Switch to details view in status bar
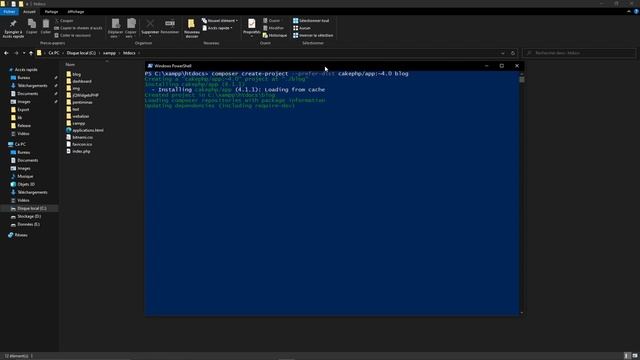 coord(627,356)
